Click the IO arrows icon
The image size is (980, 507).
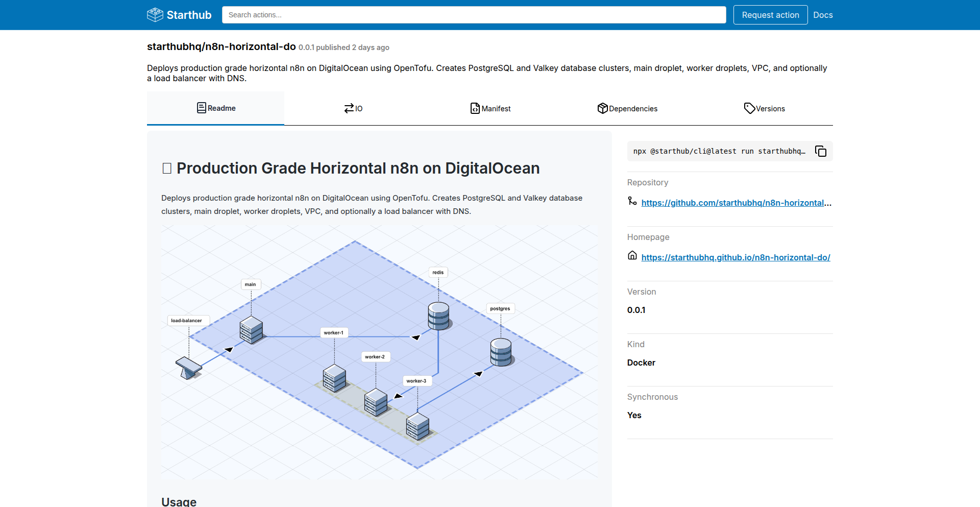pyautogui.click(x=349, y=108)
